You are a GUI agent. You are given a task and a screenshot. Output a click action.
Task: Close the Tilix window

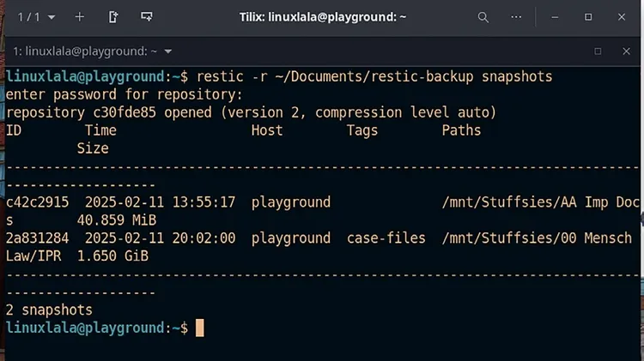622,17
